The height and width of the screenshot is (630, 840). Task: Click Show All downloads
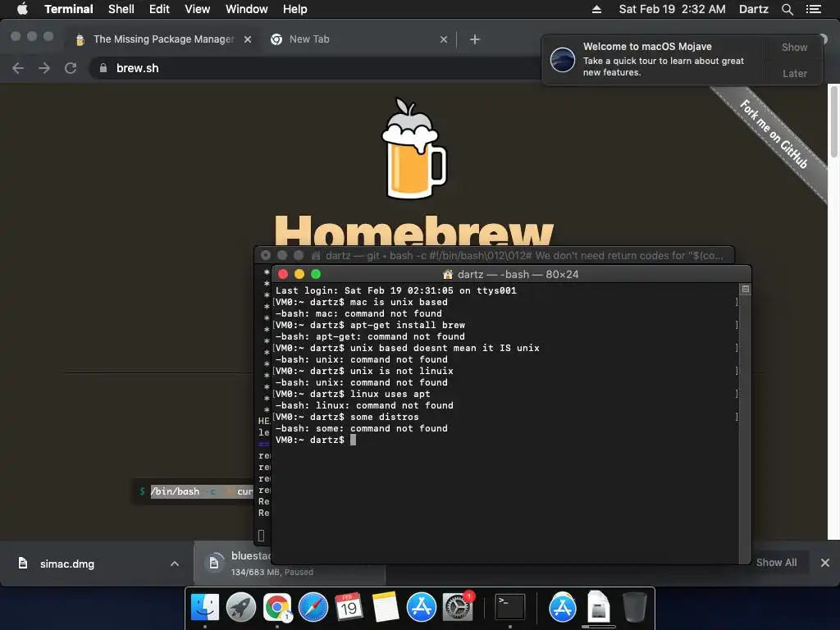point(776,563)
